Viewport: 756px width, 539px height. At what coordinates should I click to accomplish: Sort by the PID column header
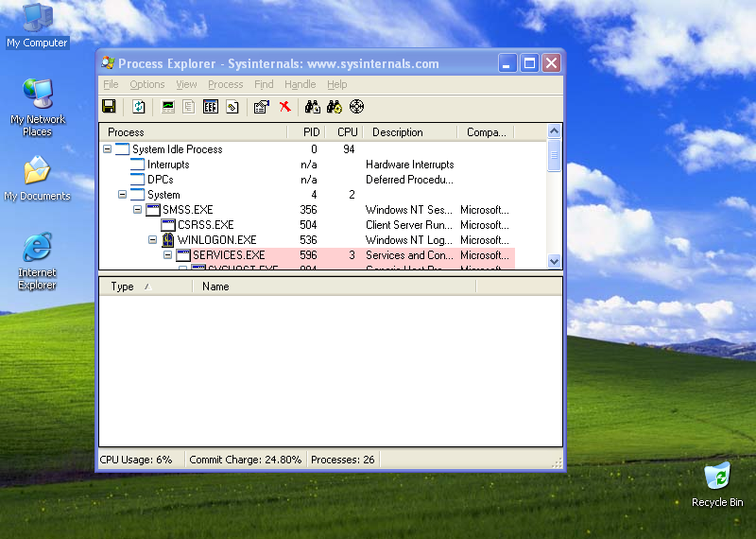click(x=306, y=131)
